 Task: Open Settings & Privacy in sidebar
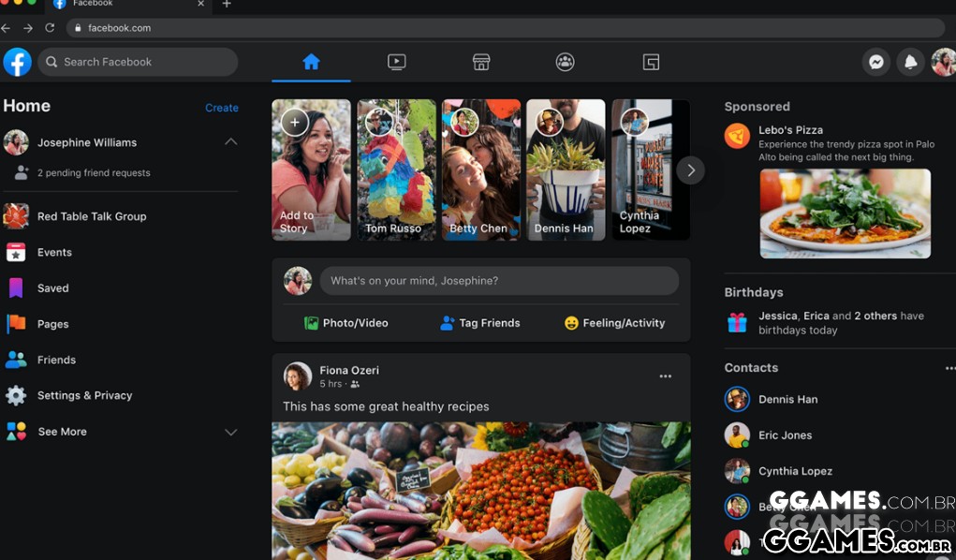click(84, 396)
